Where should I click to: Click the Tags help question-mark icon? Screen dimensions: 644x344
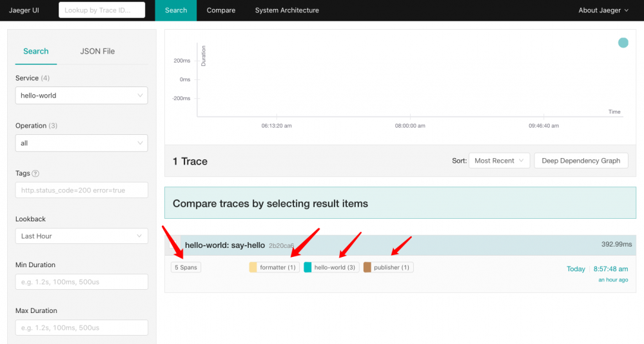tap(35, 174)
